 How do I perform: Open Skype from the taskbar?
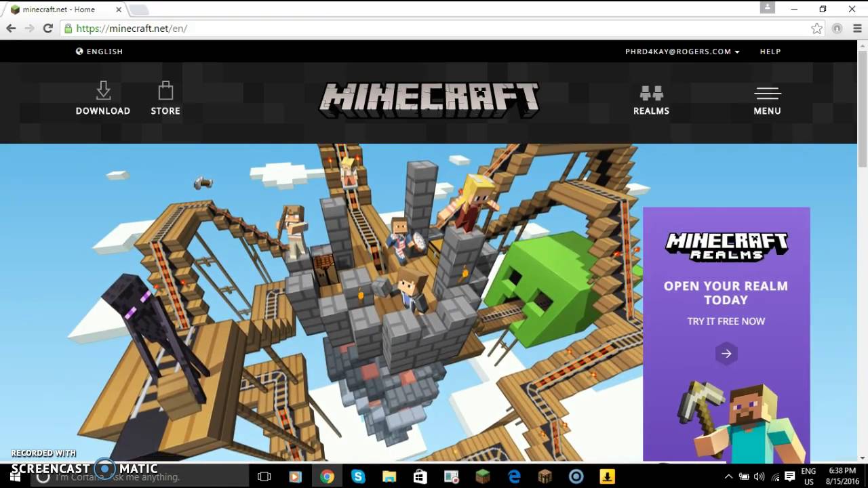point(358,476)
